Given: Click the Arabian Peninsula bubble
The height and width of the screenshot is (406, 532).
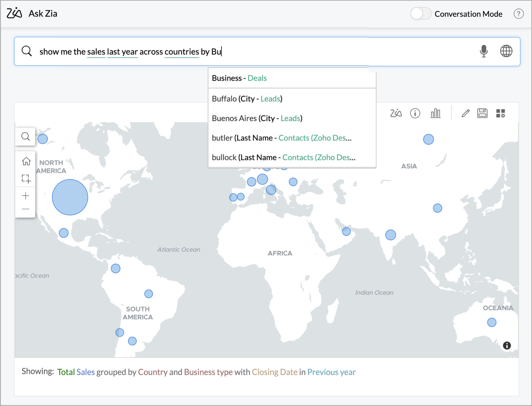Looking at the screenshot, I should point(346,231).
